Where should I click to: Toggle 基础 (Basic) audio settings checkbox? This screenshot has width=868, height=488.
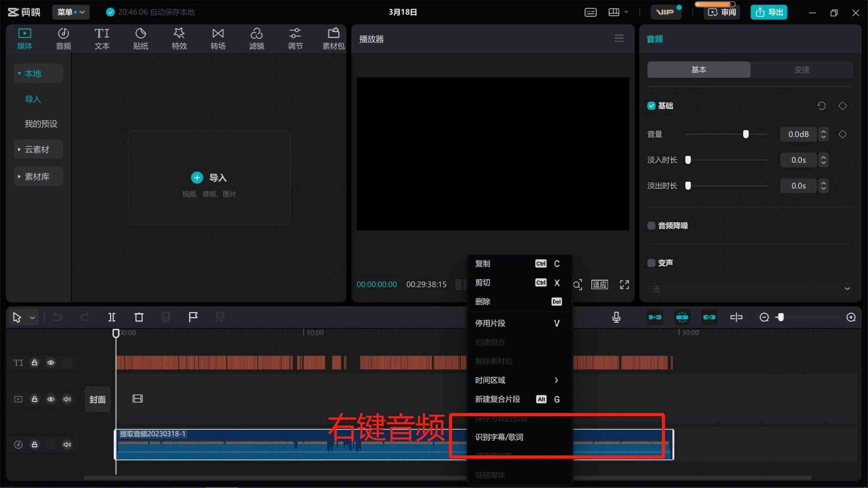pyautogui.click(x=652, y=106)
